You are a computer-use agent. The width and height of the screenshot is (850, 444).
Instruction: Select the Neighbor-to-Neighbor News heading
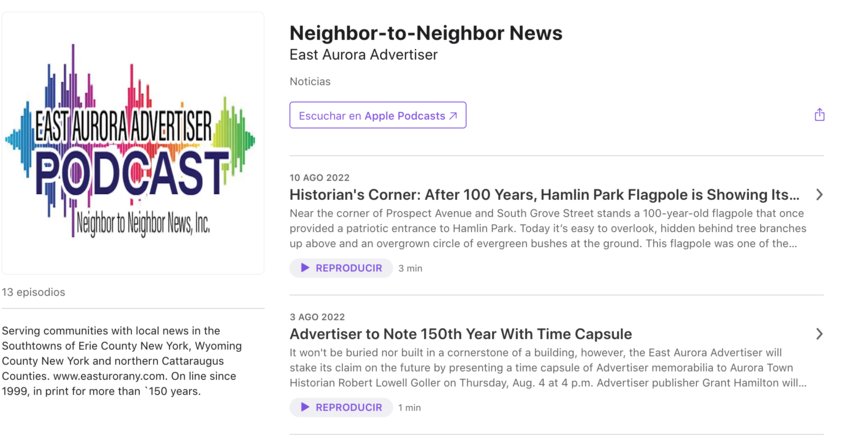[426, 33]
